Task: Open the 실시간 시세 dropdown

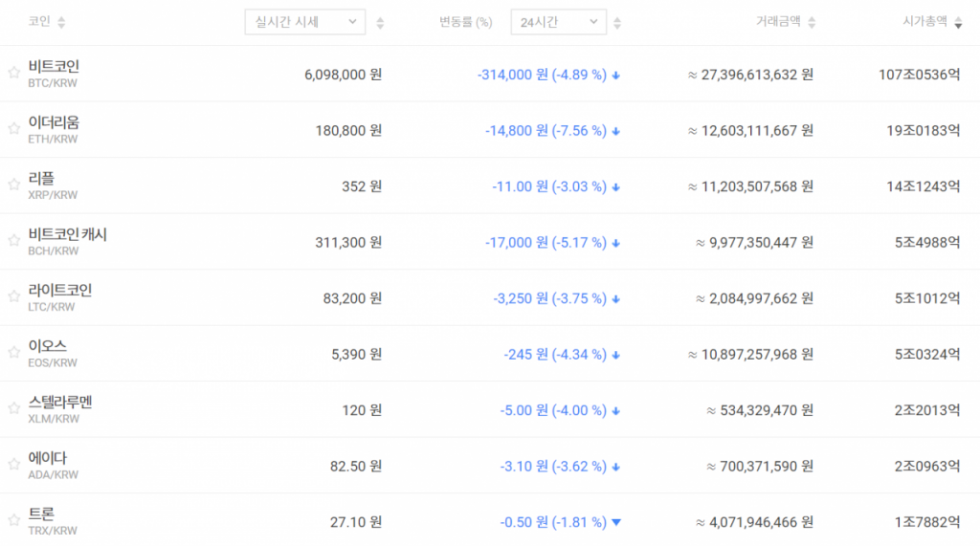Action: click(x=305, y=22)
